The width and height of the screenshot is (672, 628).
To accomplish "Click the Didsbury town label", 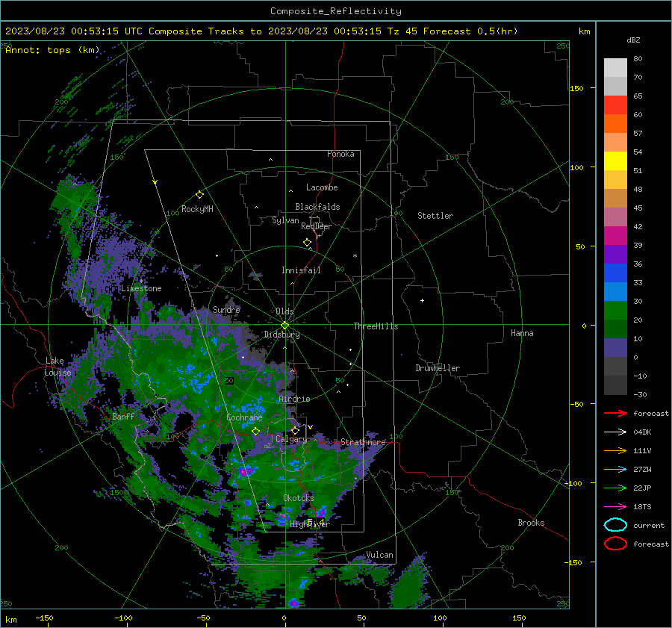I will pyautogui.click(x=281, y=335).
